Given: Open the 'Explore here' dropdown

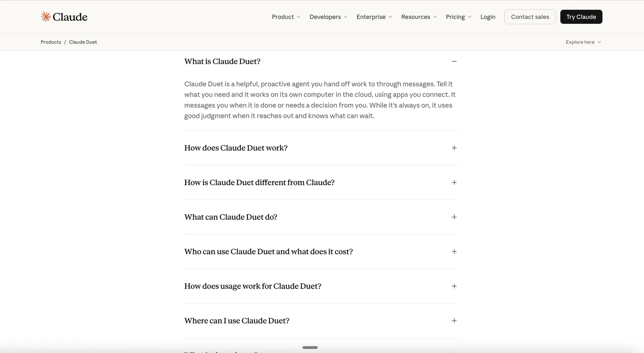Looking at the screenshot, I should 583,42.
